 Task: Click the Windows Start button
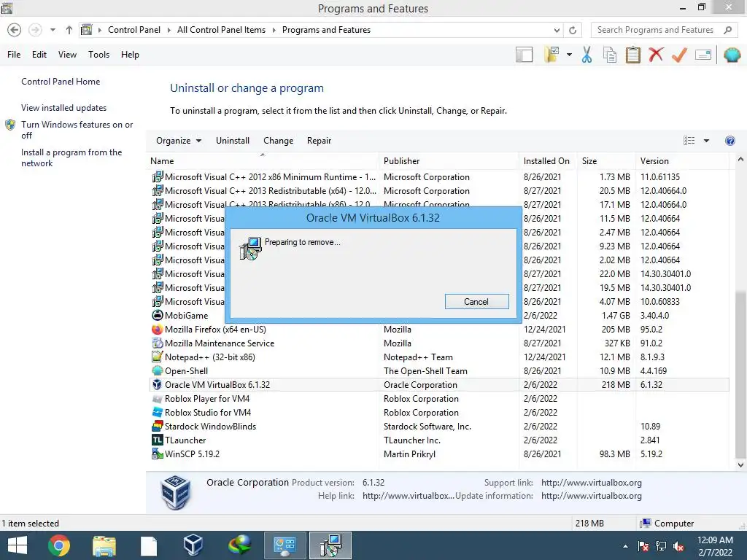(x=18, y=545)
